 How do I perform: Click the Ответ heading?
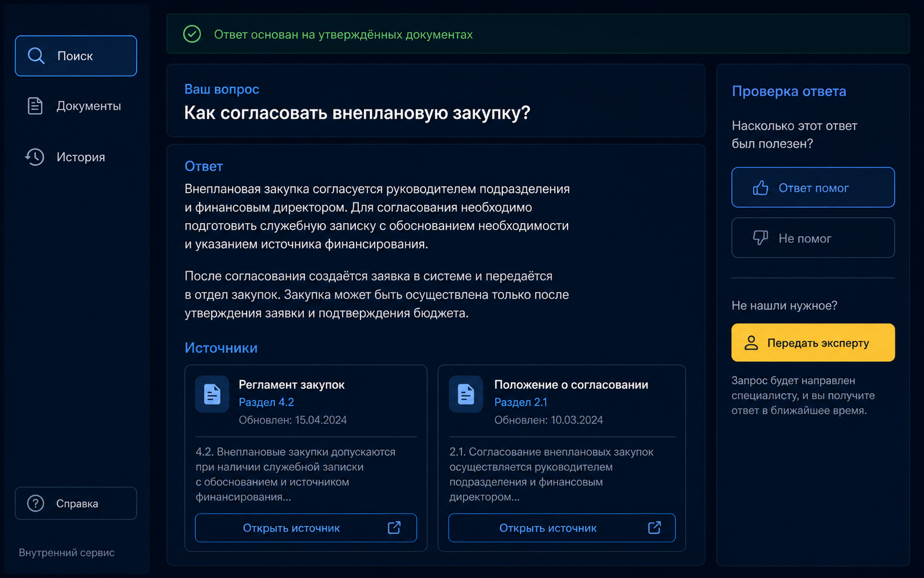(203, 166)
